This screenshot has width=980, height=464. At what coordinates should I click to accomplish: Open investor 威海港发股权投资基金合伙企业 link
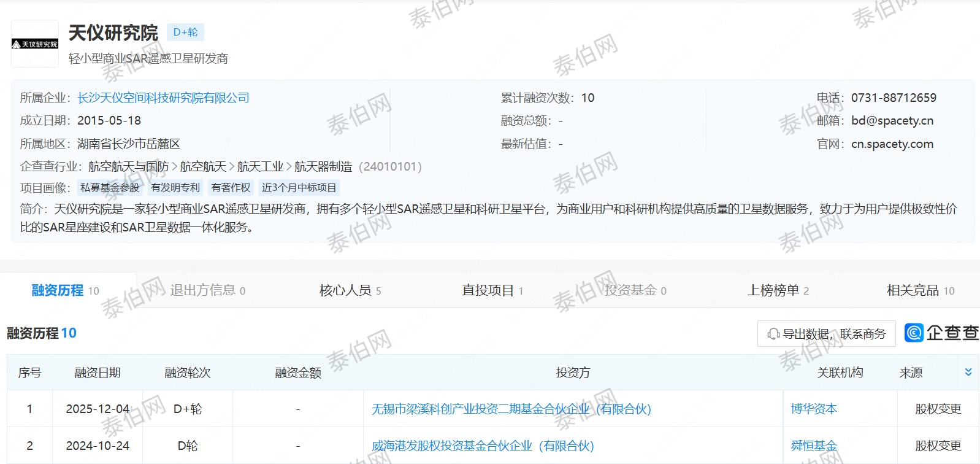(x=482, y=446)
